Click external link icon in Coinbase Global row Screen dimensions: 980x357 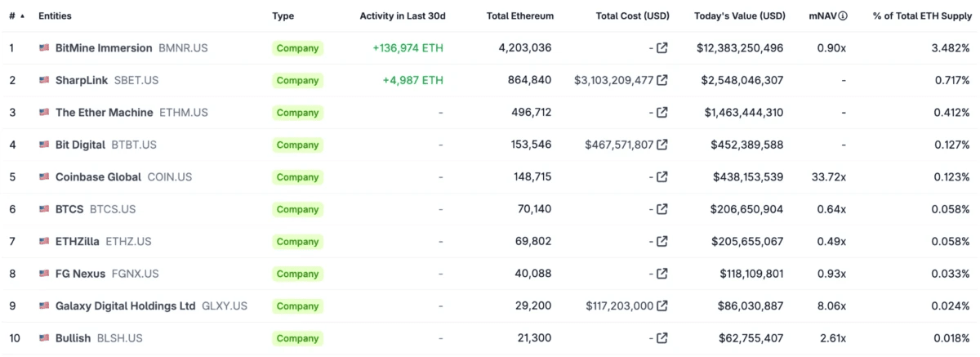(662, 177)
